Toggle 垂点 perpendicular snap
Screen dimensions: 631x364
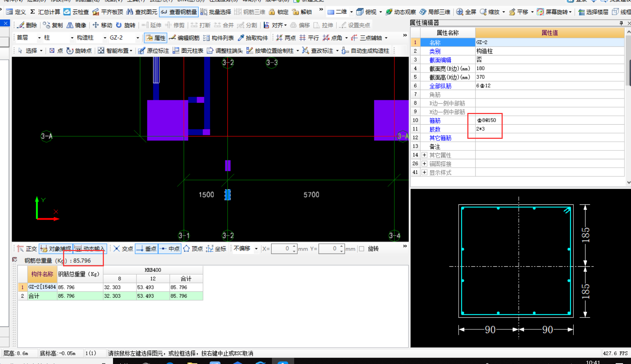point(146,248)
